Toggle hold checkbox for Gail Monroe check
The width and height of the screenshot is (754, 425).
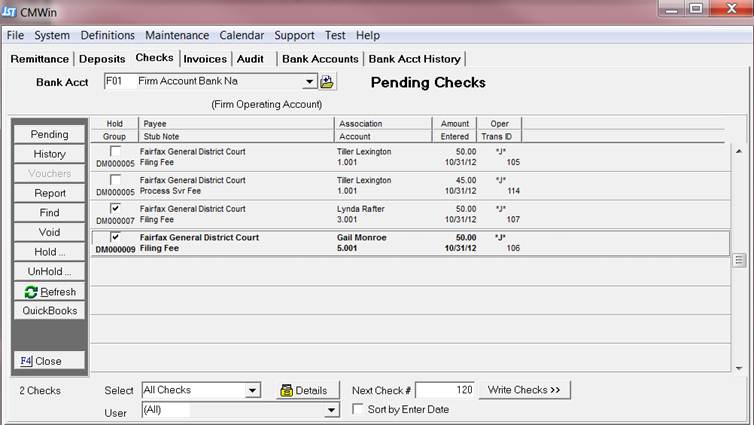(115, 237)
